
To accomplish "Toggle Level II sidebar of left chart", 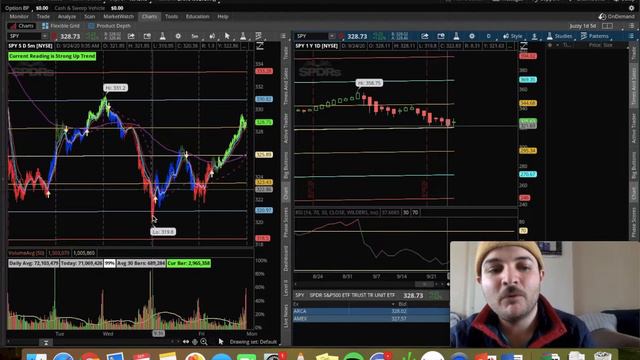I will (x=286, y=288).
